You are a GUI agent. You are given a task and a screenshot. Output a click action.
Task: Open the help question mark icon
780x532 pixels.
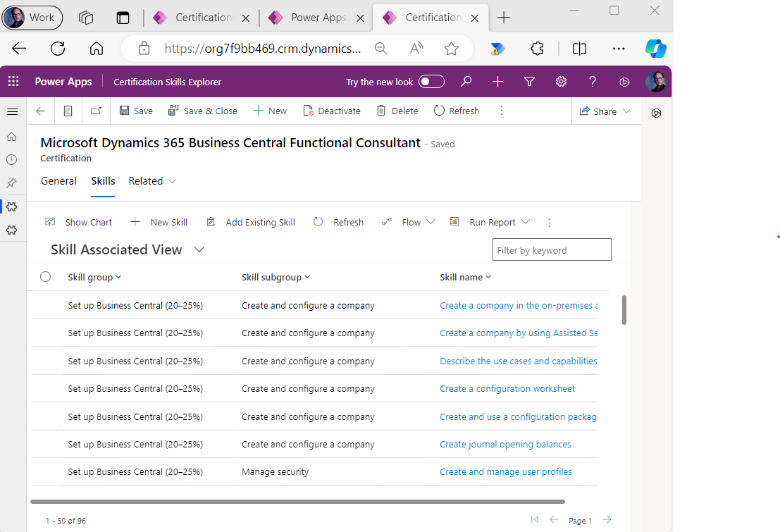click(593, 82)
